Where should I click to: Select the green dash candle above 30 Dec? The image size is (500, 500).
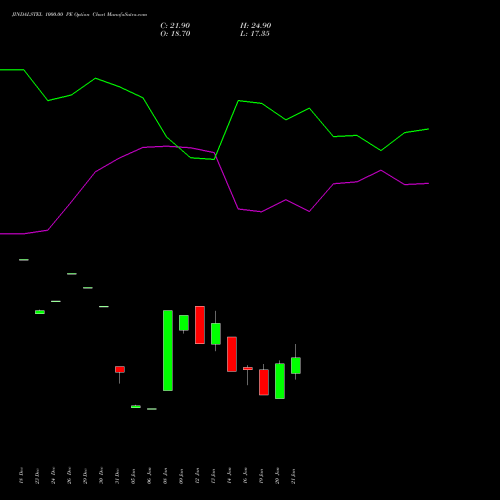coord(104,306)
